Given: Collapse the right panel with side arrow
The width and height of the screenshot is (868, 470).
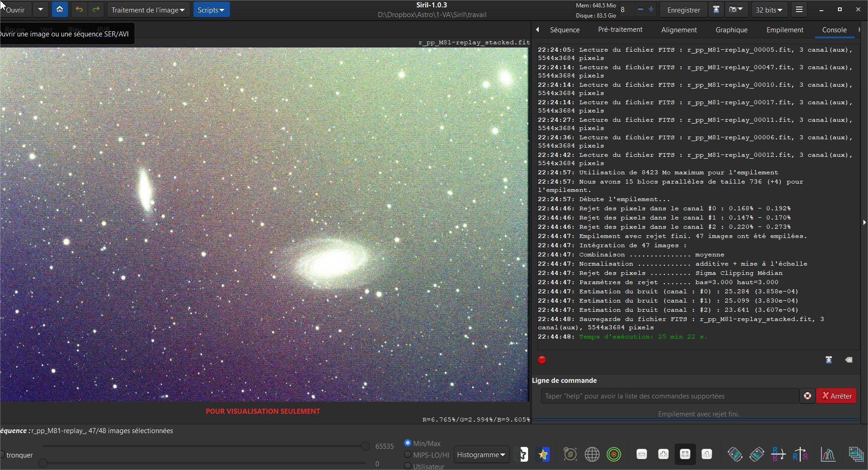Looking at the screenshot, I should click(x=864, y=222).
